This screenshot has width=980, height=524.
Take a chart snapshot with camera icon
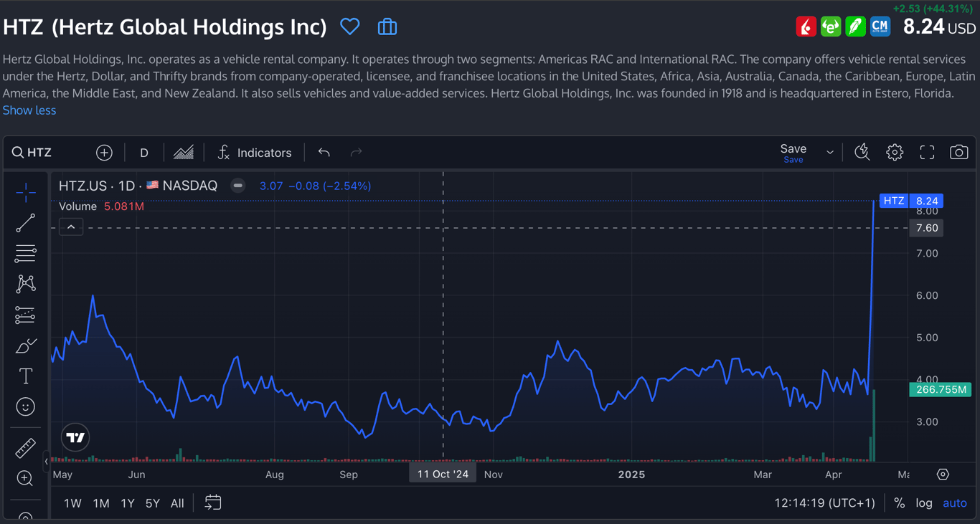(958, 153)
